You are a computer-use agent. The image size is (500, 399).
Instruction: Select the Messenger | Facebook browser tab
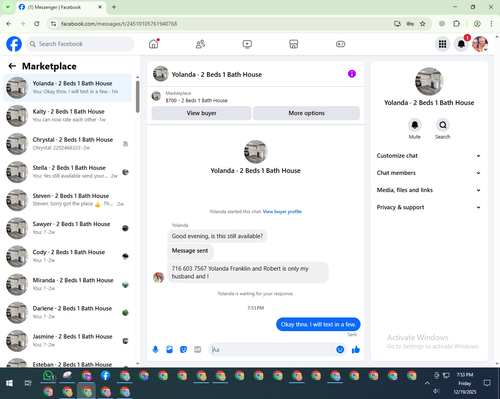click(x=60, y=7)
